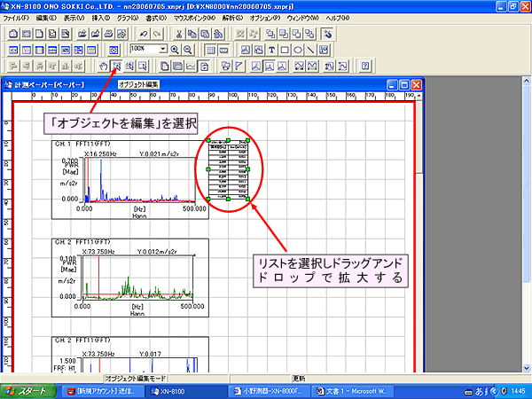This screenshot has width=532, height=399.
Task: Click the Y:0.012m/s2r readout text
Action: [x=157, y=252]
